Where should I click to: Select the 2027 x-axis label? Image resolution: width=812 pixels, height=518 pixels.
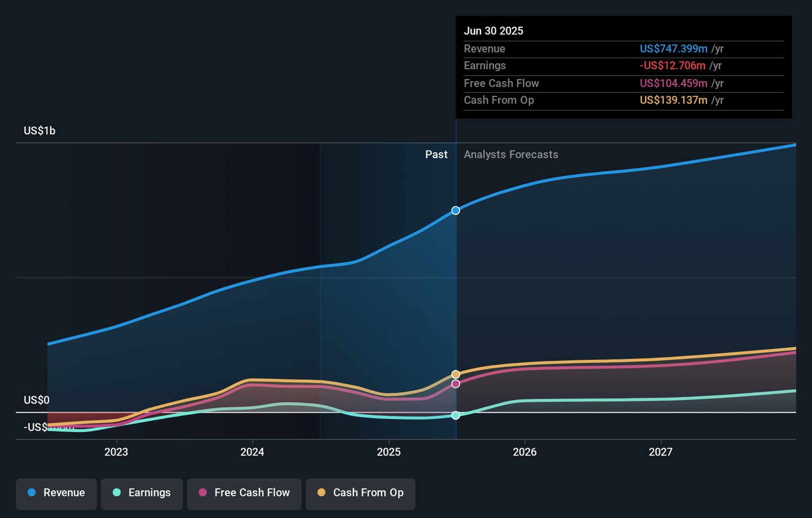660,452
